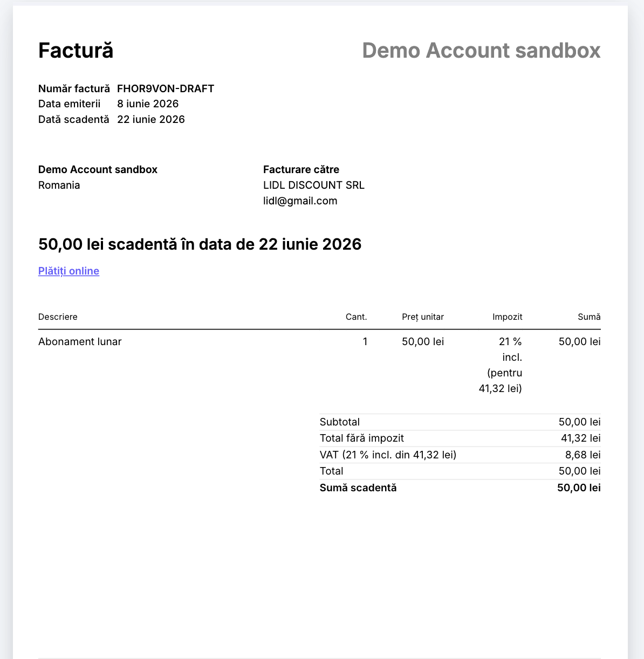Viewport: 644px width, 659px height.
Task: Click the Descriere column header
Action: click(58, 317)
